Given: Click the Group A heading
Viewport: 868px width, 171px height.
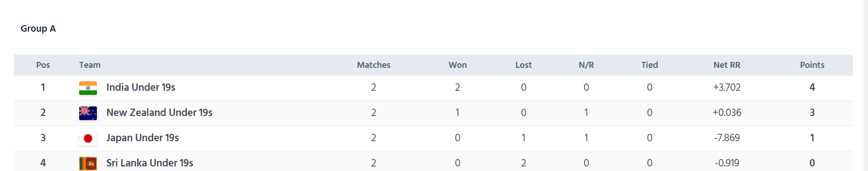Looking at the screenshot, I should tap(38, 28).
